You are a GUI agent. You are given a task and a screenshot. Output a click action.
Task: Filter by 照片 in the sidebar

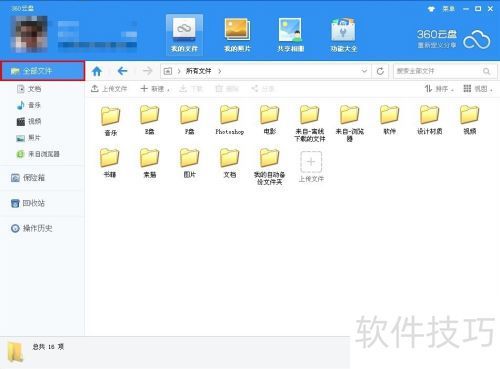click(29, 138)
